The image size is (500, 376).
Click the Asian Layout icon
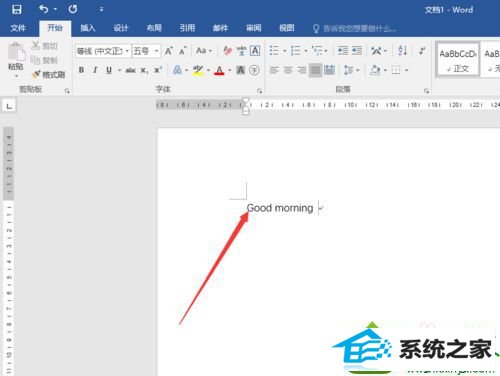pyautogui.click(x=376, y=51)
